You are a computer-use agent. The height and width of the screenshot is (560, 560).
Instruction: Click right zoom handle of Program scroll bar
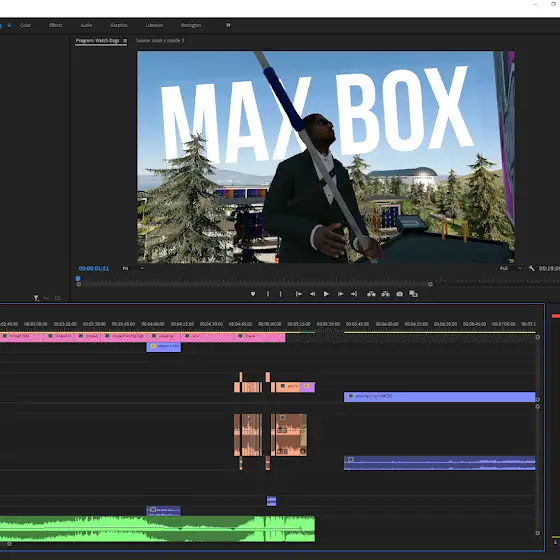(x=430, y=284)
